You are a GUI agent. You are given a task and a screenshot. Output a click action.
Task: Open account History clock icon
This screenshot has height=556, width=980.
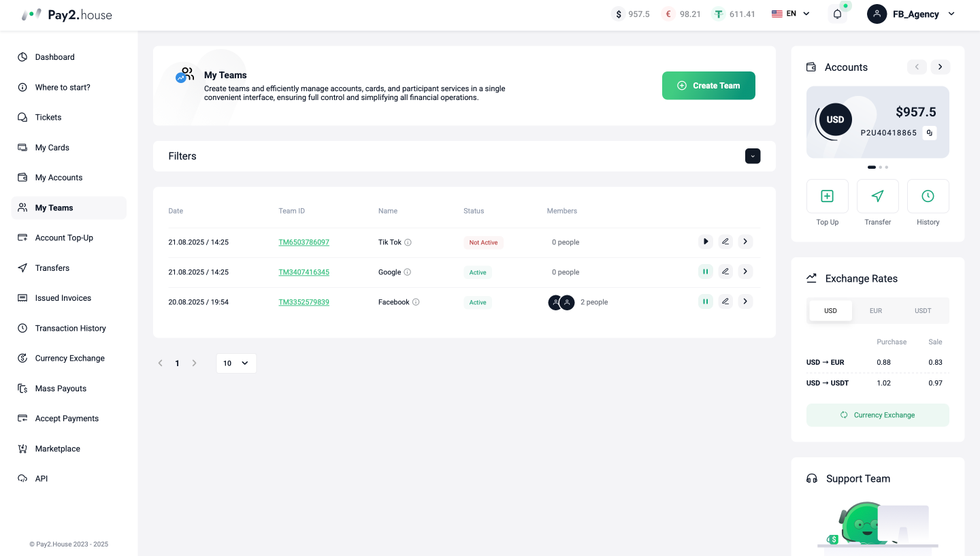[x=928, y=196]
